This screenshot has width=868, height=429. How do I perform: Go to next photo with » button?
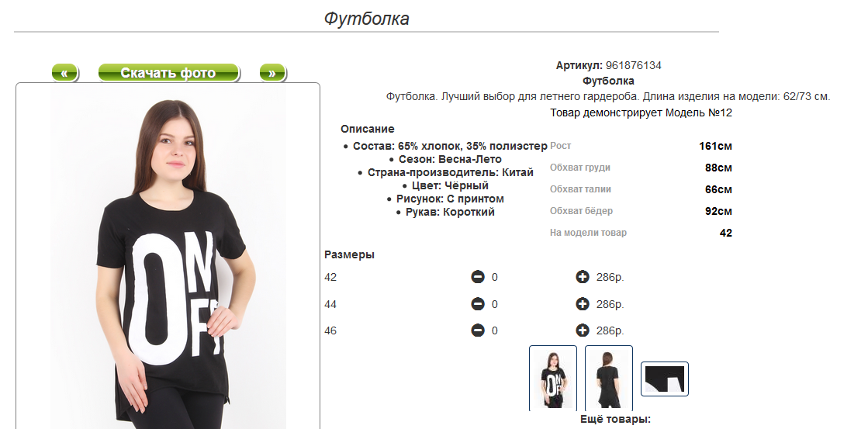[x=271, y=73]
